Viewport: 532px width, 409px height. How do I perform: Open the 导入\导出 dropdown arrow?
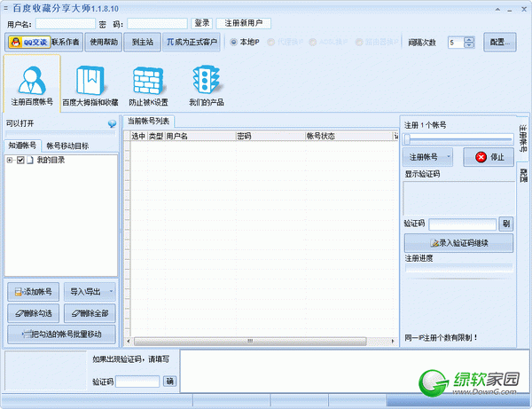pos(111,291)
